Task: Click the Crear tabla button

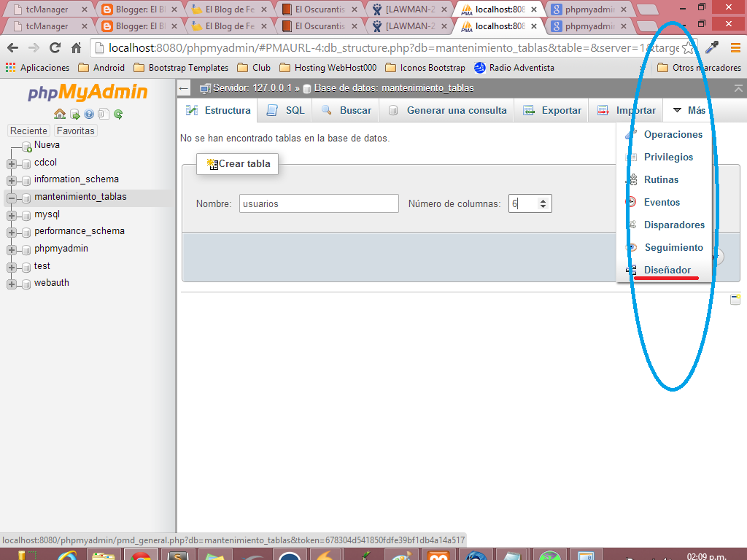Action: 237,163
